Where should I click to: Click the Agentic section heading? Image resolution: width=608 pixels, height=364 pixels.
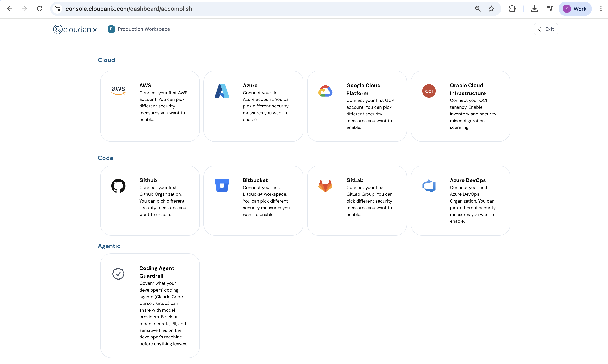109,246
